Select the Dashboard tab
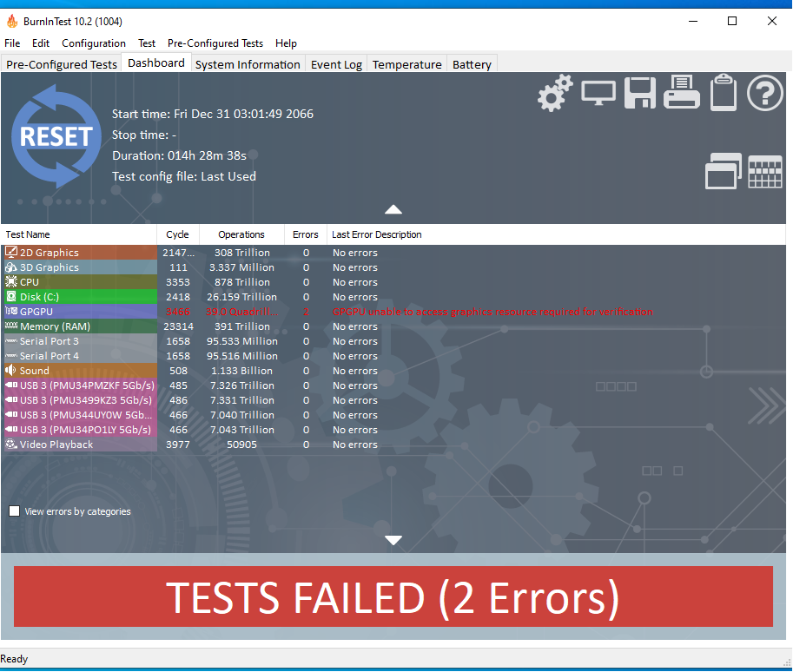 pyautogui.click(x=156, y=63)
